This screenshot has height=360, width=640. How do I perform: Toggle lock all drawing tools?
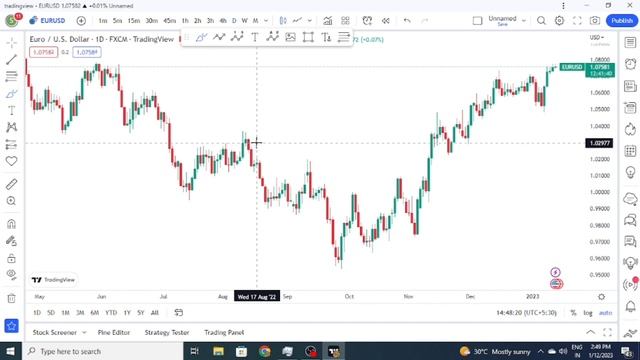point(11,258)
